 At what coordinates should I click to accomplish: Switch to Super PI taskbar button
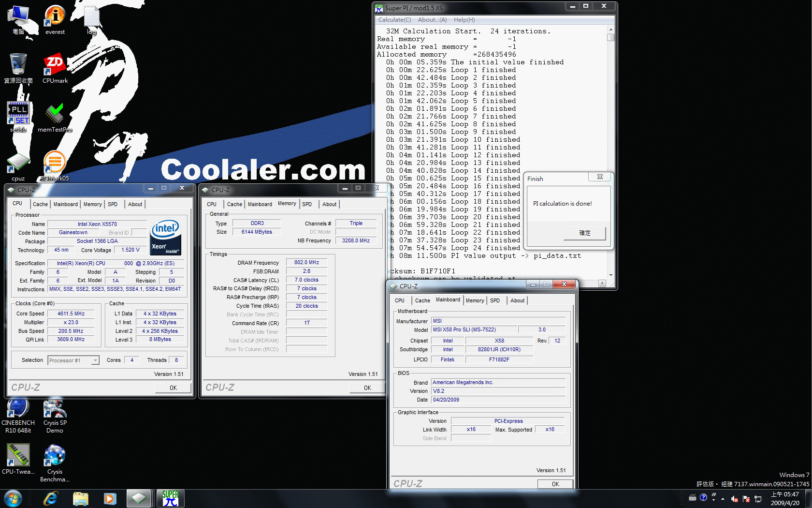click(x=171, y=498)
